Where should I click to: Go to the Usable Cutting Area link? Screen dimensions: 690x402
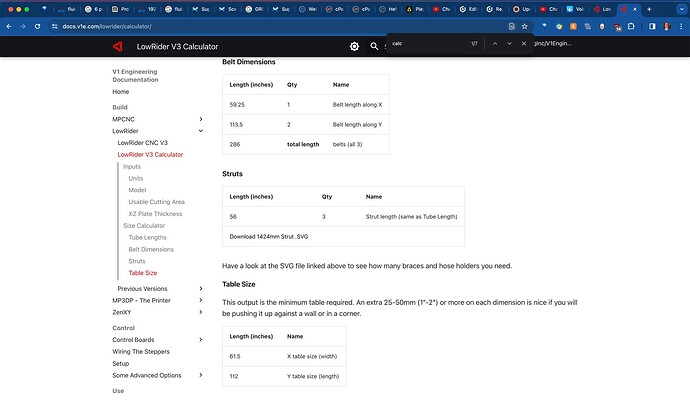click(157, 202)
